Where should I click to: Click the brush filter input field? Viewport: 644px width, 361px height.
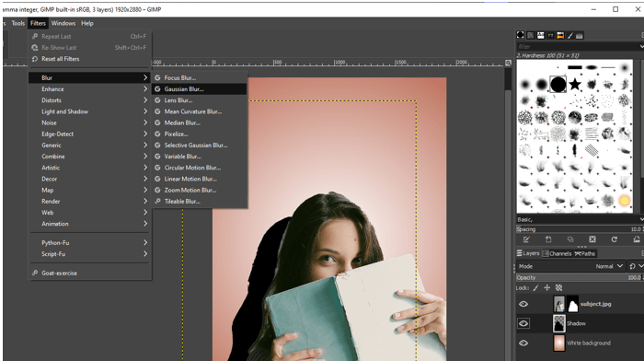(x=577, y=47)
